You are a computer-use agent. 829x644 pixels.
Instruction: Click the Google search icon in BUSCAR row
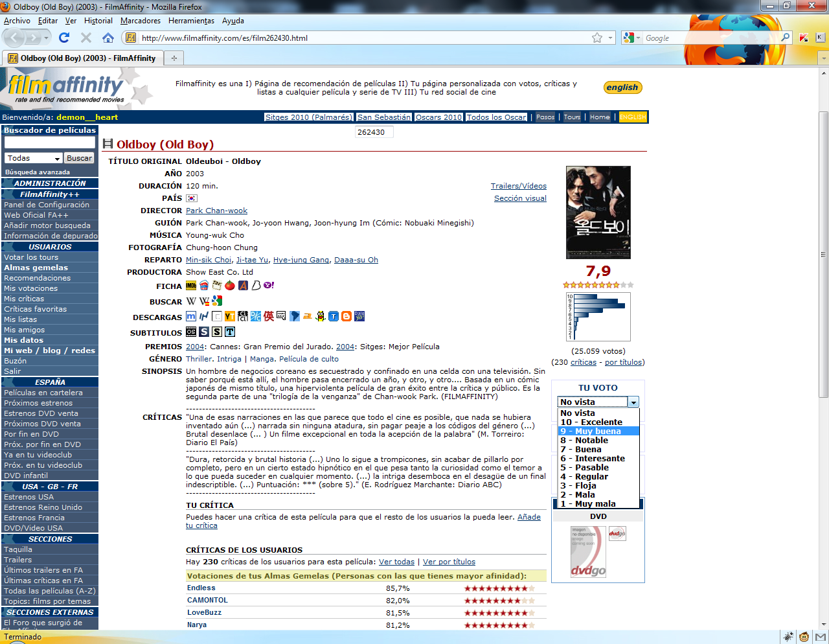(x=217, y=301)
